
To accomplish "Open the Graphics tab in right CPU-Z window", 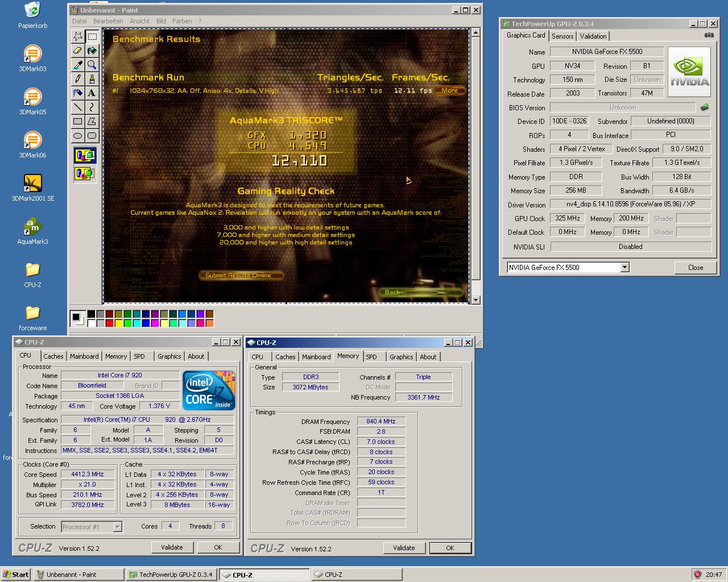I will tap(402, 357).
